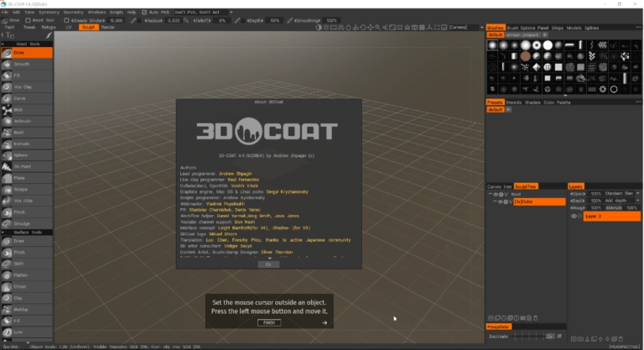This screenshot has width=644, height=350.
Task: Open the Don't Pick, Don't Act dropdown
Action: [x=203, y=13]
